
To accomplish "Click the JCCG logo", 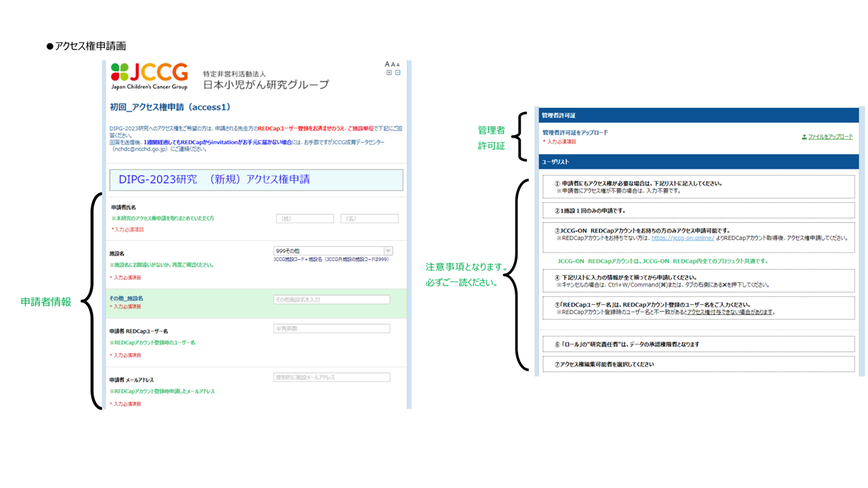I will click(149, 76).
